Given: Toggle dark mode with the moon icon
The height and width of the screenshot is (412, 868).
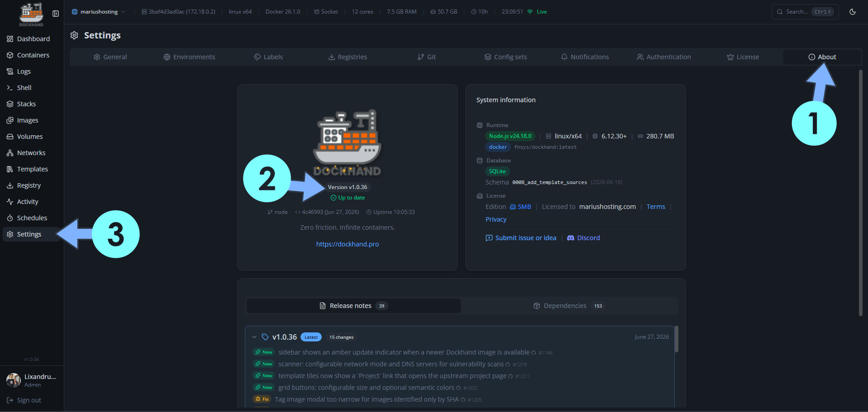Looking at the screenshot, I should [853, 12].
